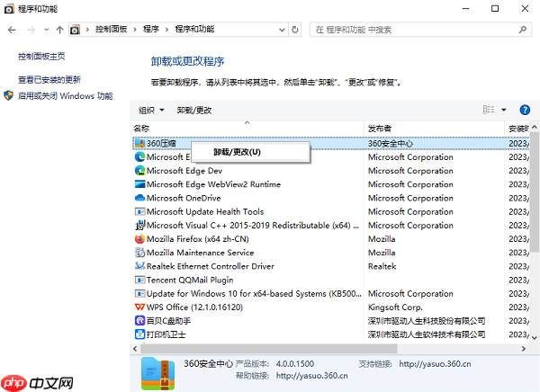Click the shield icon beside Windows 功能

(9, 95)
